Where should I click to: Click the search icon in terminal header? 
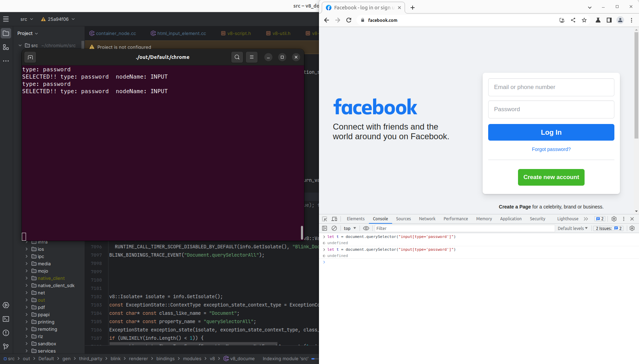tap(237, 57)
